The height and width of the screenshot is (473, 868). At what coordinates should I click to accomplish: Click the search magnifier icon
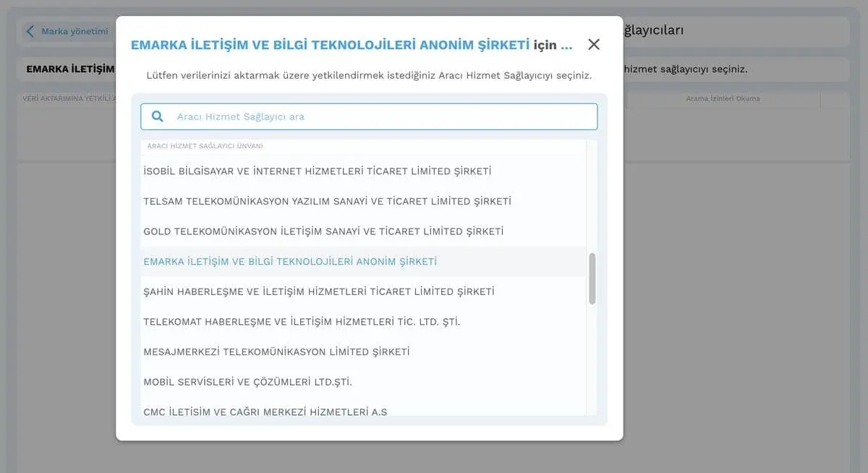(157, 116)
